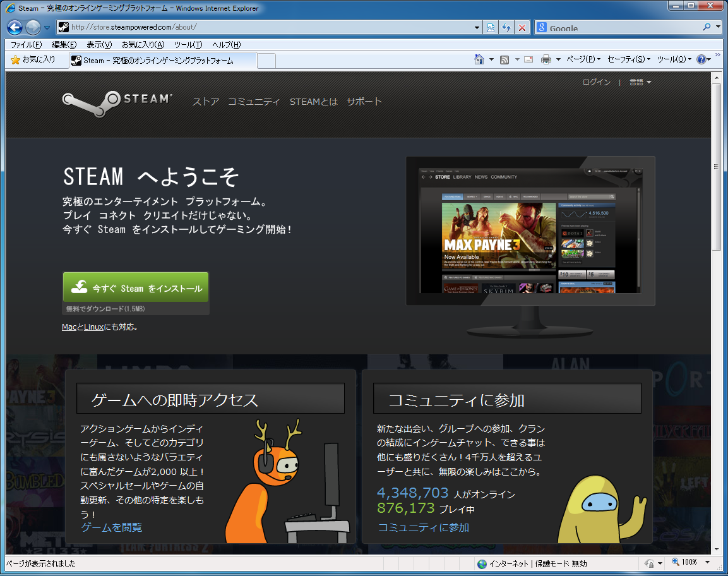
Task: Click the browser Back arrow button
Action: [15, 27]
